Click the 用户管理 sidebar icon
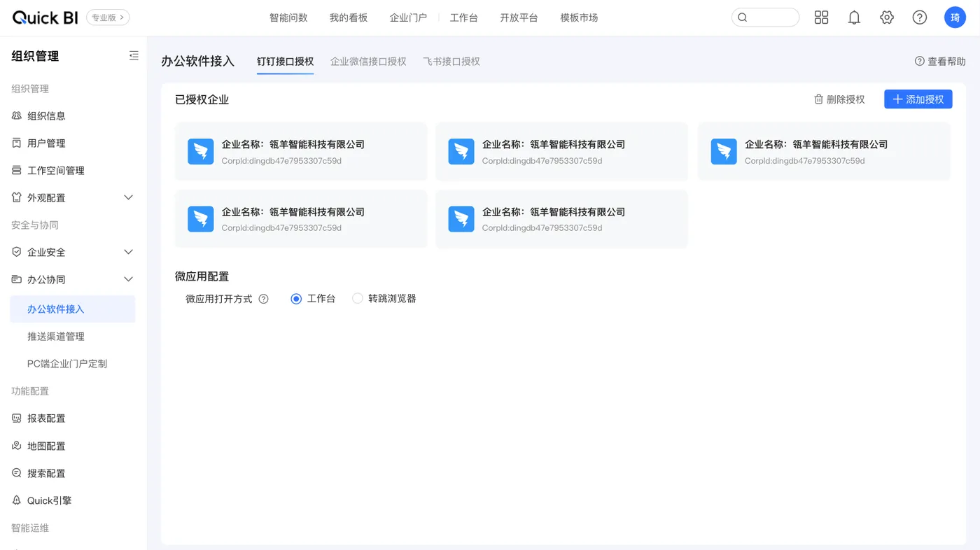The height and width of the screenshot is (550, 980). click(x=17, y=143)
